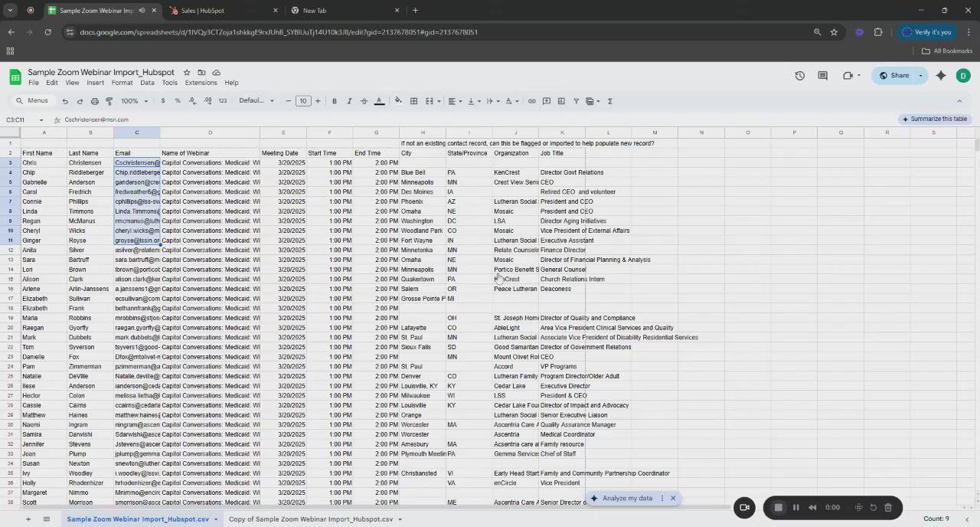Decrease the font size

288,101
